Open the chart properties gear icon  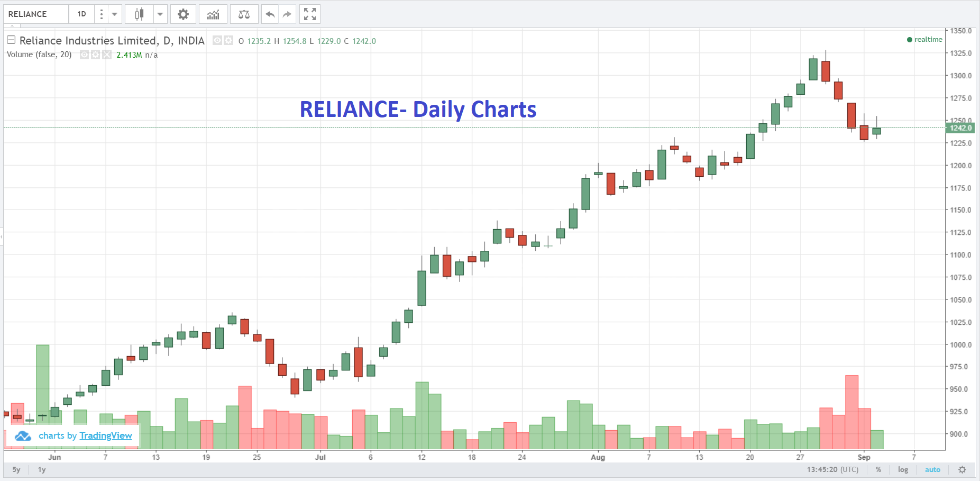tap(183, 14)
